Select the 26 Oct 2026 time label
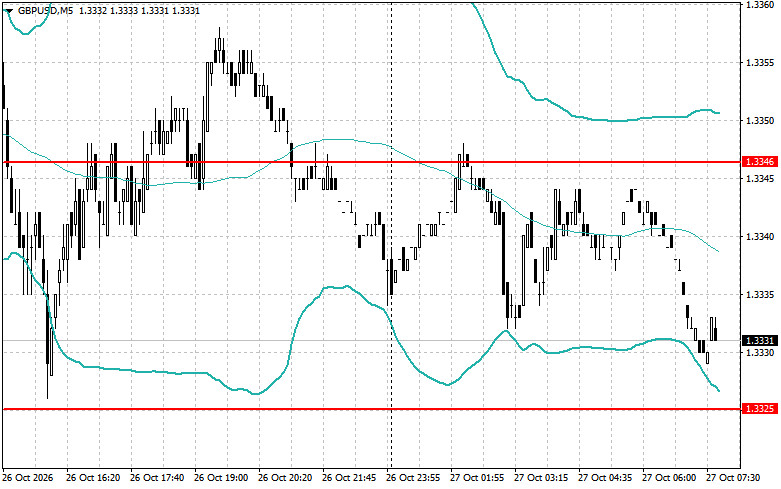 click(x=27, y=478)
